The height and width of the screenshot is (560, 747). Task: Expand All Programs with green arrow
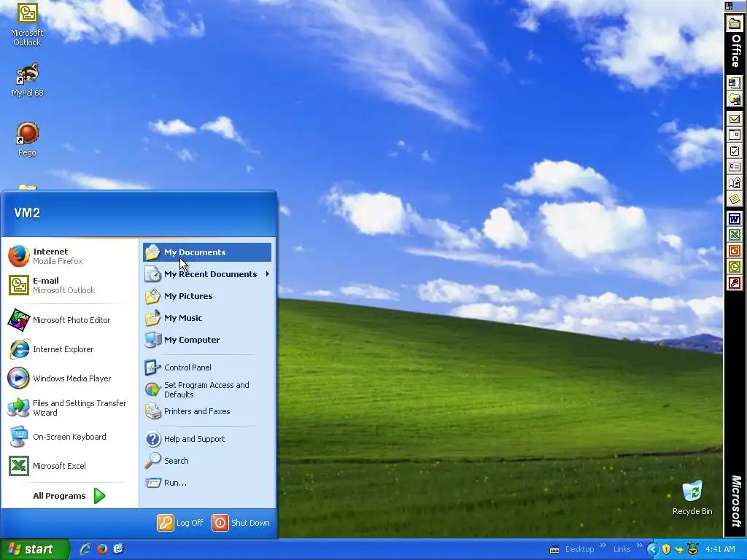(69, 496)
